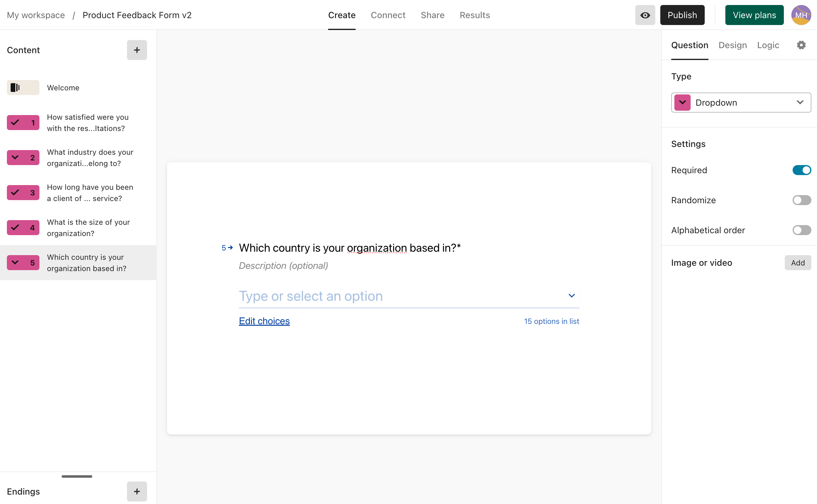Open the Results tab

point(474,15)
